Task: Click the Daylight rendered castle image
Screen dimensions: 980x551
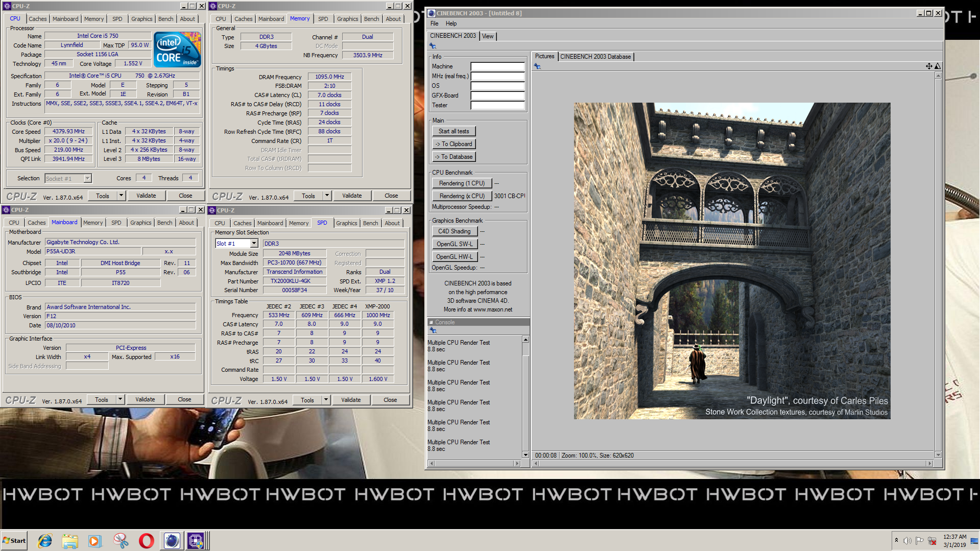Action: click(x=732, y=261)
